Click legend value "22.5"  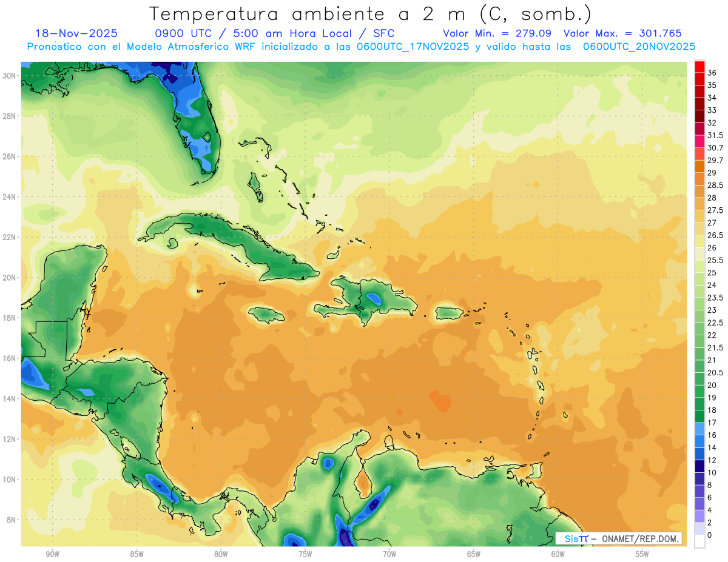coord(715,323)
